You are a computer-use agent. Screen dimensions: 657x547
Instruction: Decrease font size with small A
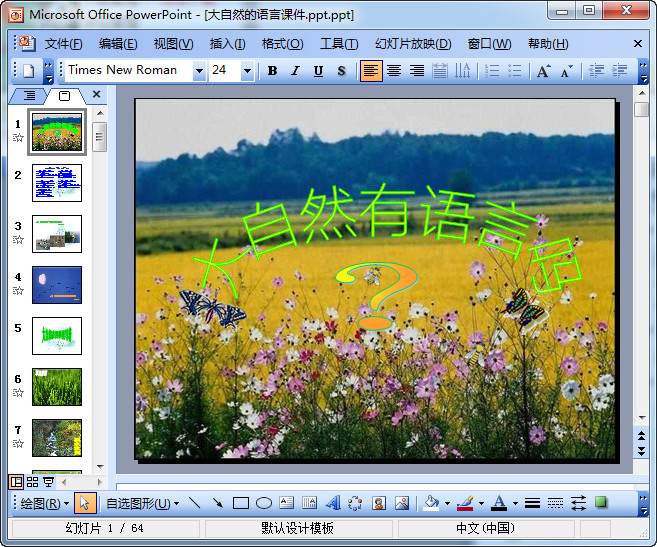(x=566, y=71)
